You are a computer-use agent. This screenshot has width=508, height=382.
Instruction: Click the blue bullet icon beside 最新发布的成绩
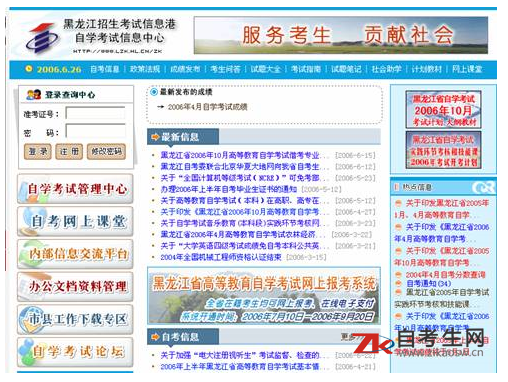click(154, 92)
